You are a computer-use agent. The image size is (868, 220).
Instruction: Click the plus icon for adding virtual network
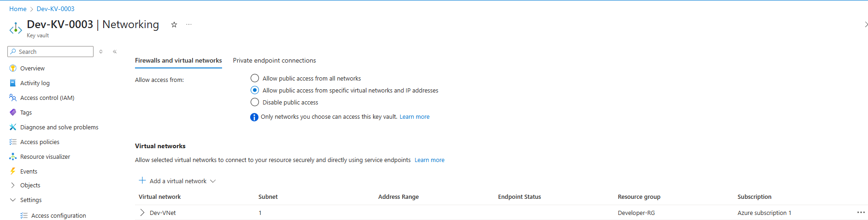[142, 180]
